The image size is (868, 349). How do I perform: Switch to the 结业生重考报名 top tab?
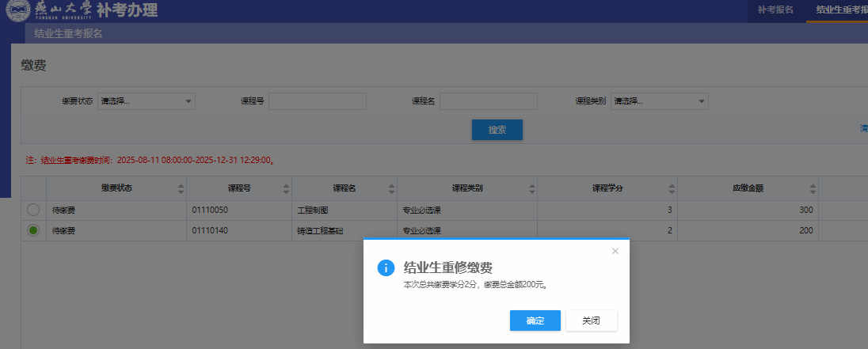point(841,10)
